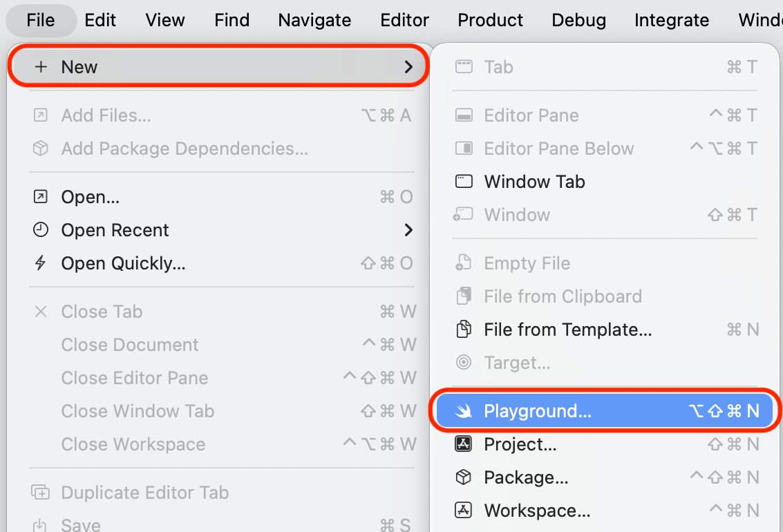Select Empty File in the submenu

pos(605,263)
